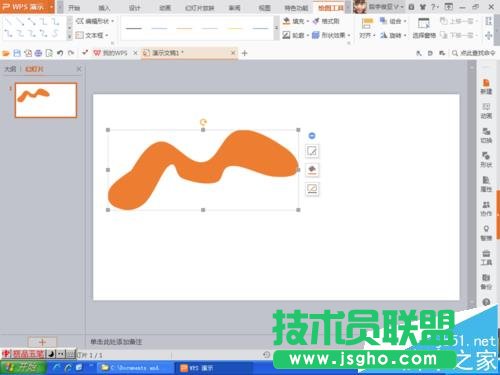
Task: Click the 开始 Start button on the taskbar
Action: point(23,368)
